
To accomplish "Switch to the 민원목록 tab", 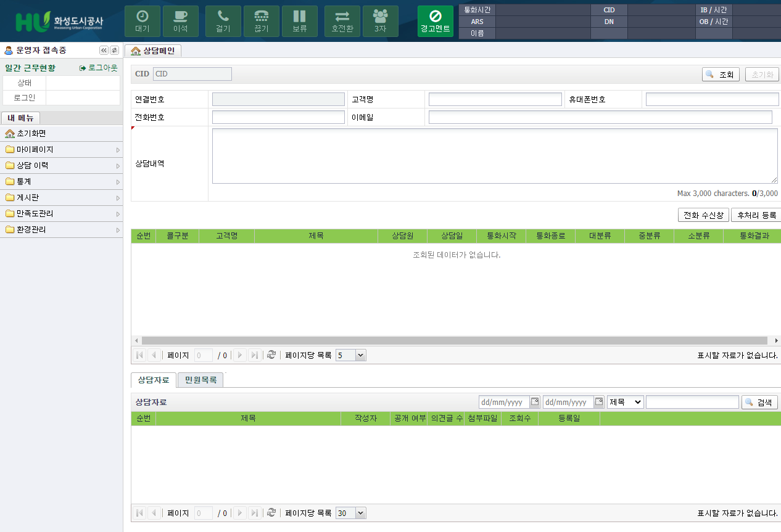I will point(200,380).
